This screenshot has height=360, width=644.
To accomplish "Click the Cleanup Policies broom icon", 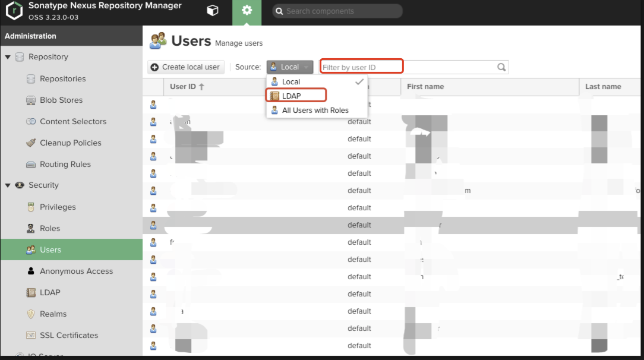I will 31,143.
